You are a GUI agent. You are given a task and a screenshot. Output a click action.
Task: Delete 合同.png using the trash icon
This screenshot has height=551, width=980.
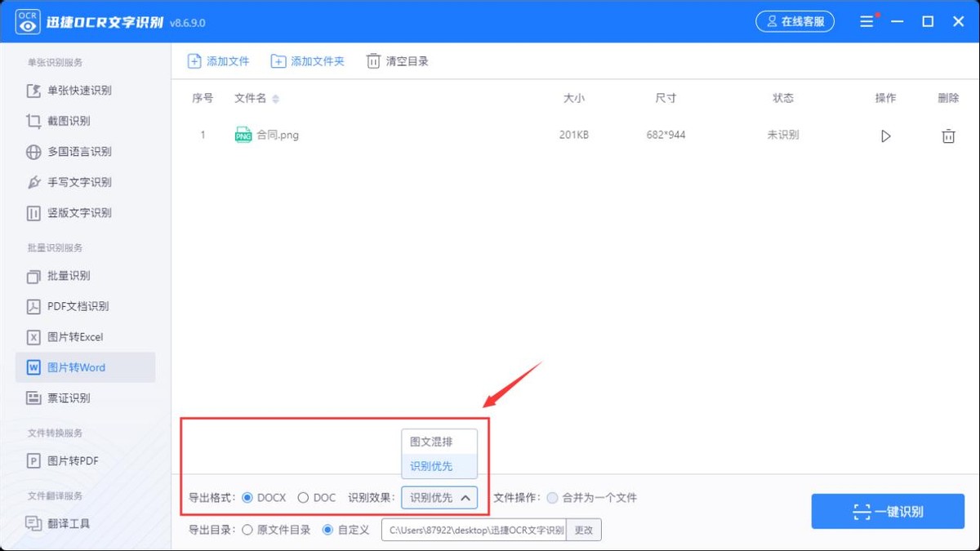948,136
